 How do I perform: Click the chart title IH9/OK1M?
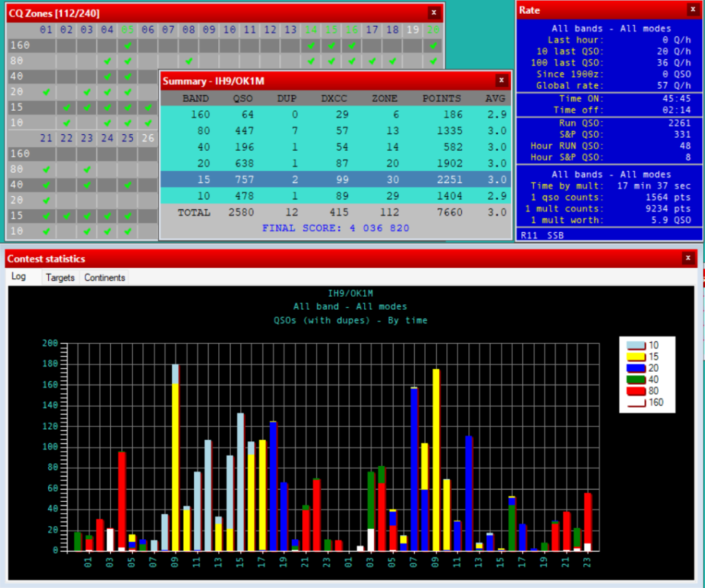click(x=350, y=293)
